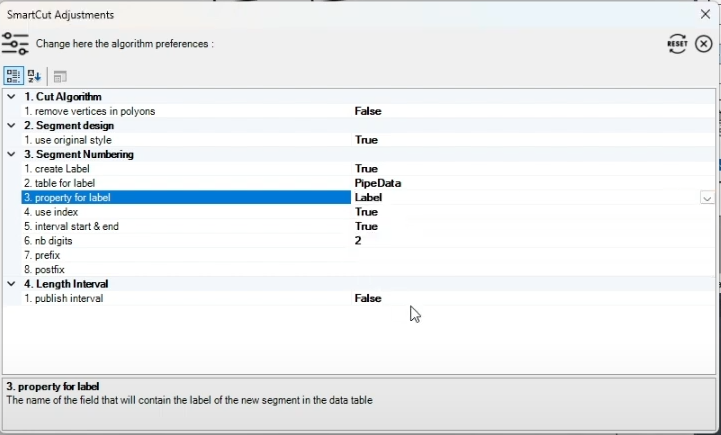Click the Reset preferences icon
Screen dimensions: 721x435
click(x=677, y=44)
